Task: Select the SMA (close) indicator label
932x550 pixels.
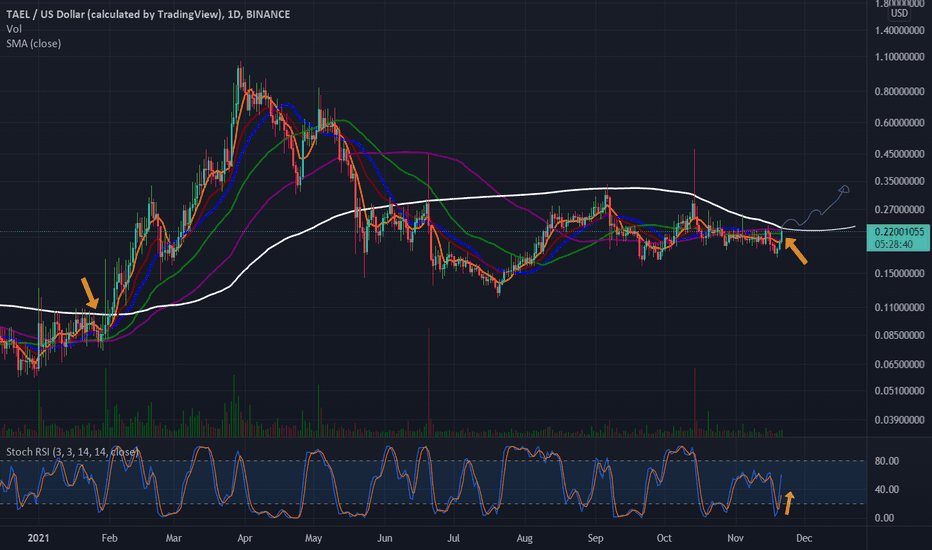Action: (33, 43)
